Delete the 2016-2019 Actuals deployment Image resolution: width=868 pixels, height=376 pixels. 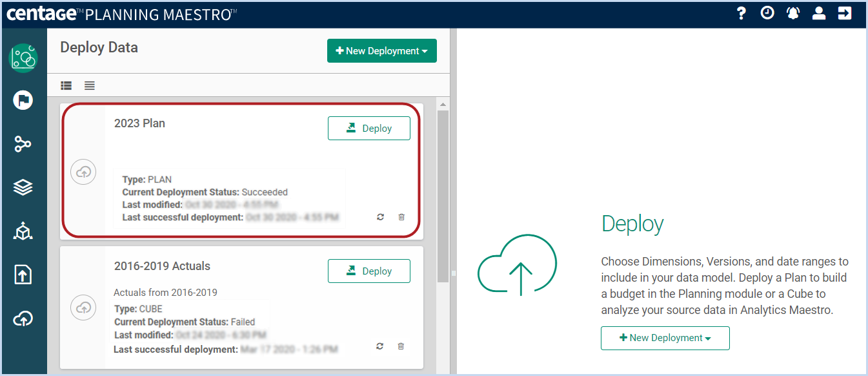click(x=401, y=346)
